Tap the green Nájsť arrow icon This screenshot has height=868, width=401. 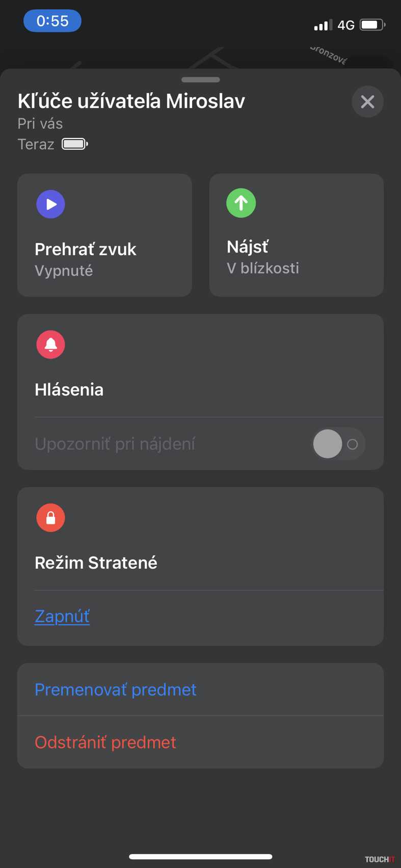241,203
